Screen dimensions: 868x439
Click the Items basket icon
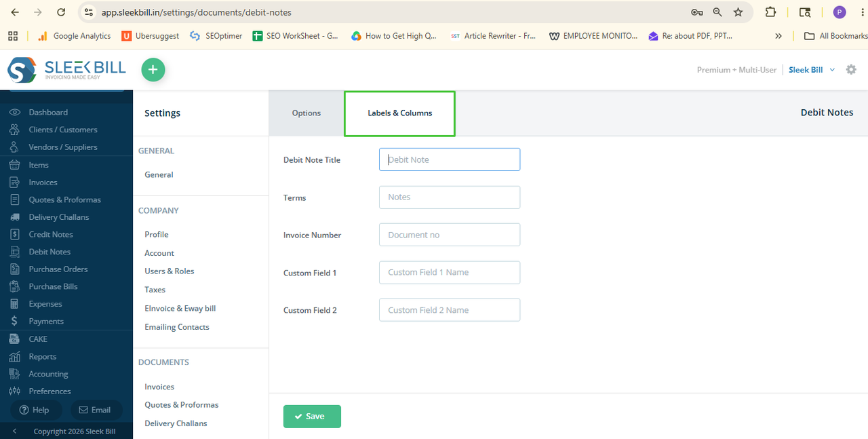coord(15,165)
